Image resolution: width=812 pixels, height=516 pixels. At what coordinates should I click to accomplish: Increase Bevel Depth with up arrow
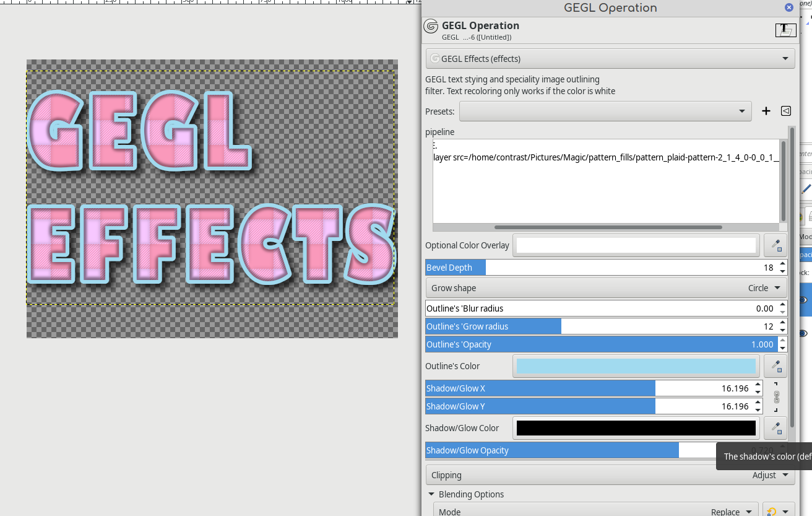click(782, 264)
